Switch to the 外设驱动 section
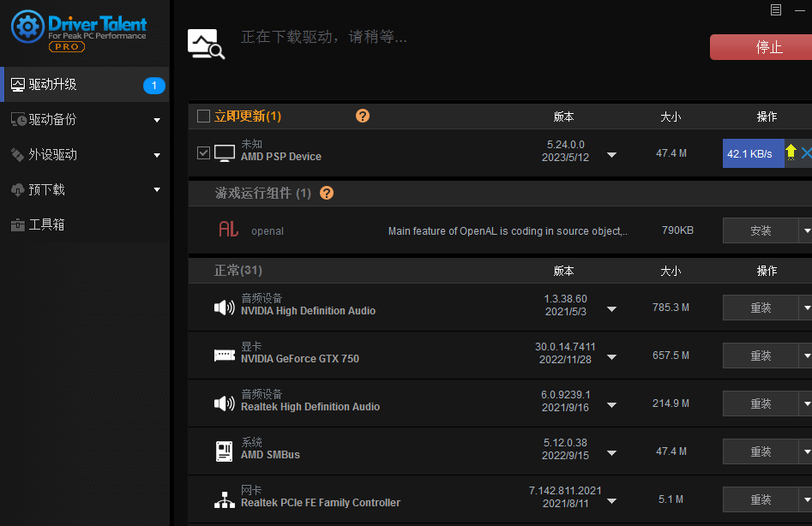 (85, 155)
